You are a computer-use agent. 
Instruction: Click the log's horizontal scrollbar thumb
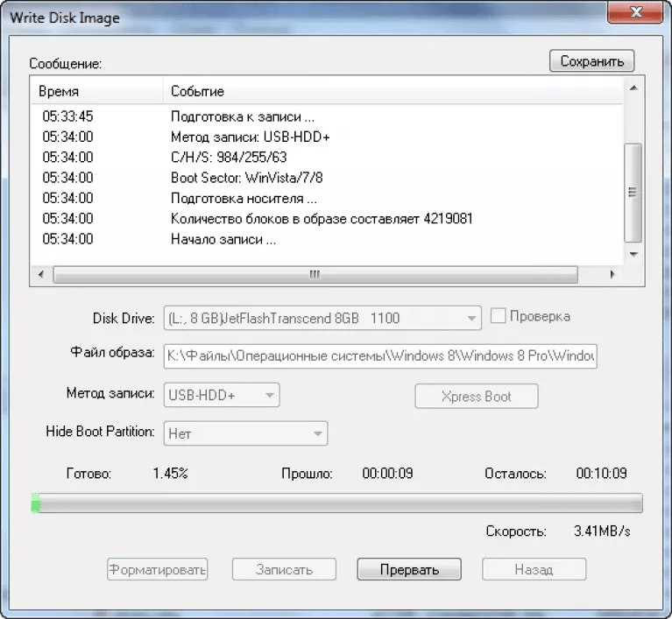pyautogui.click(x=315, y=274)
